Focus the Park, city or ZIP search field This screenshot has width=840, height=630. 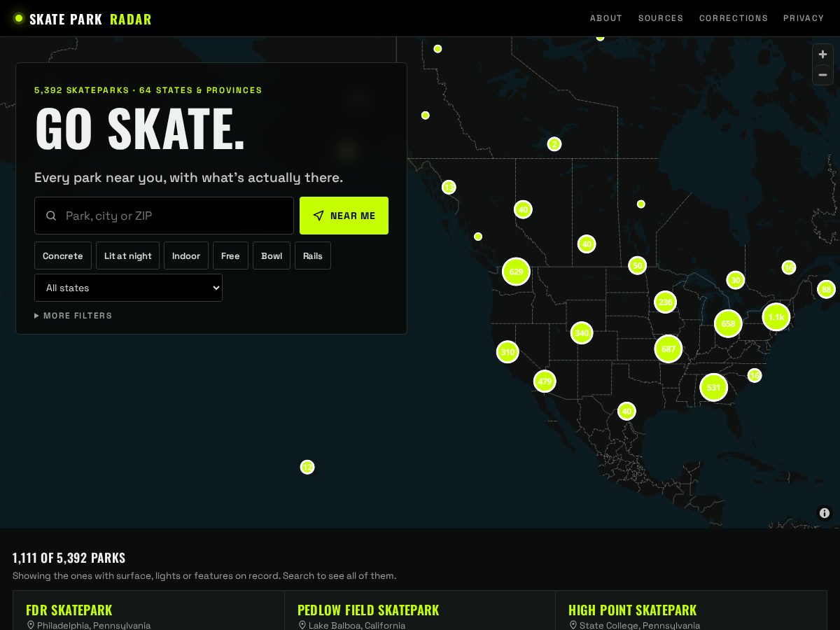(164, 216)
